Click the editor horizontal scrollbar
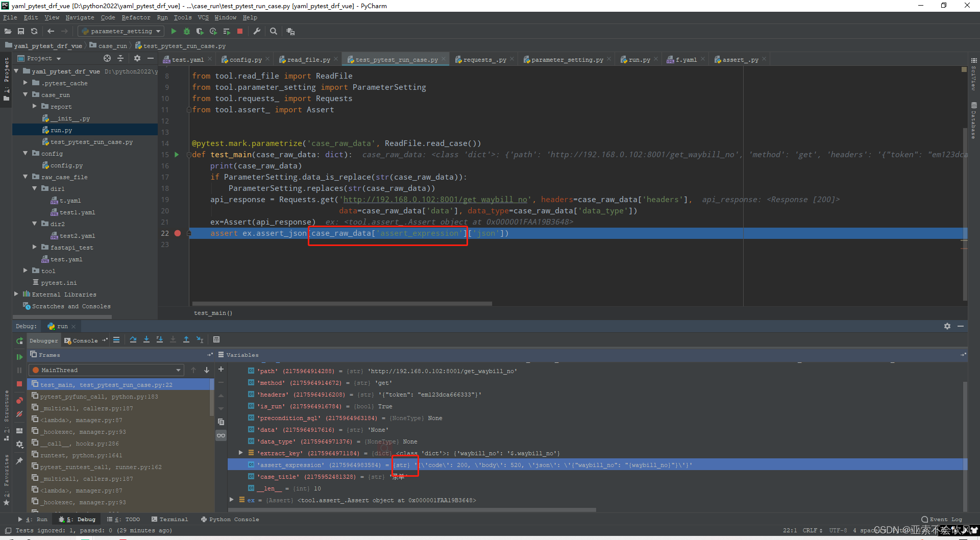Image resolution: width=980 pixels, height=540 pixels. 342,304
